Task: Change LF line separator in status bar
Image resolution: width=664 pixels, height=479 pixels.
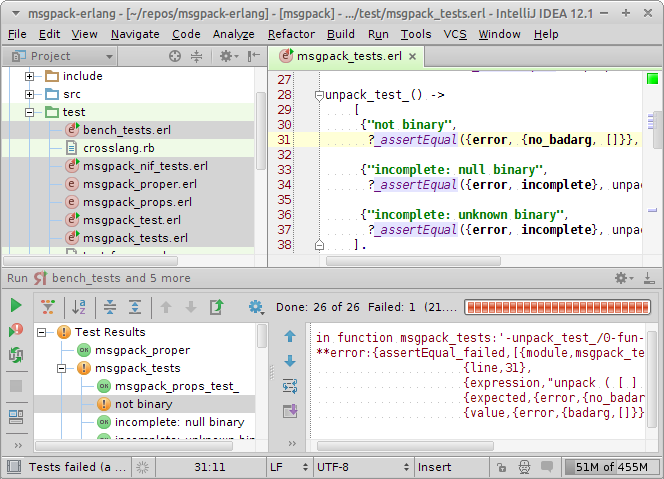Action: pos(289,467)
